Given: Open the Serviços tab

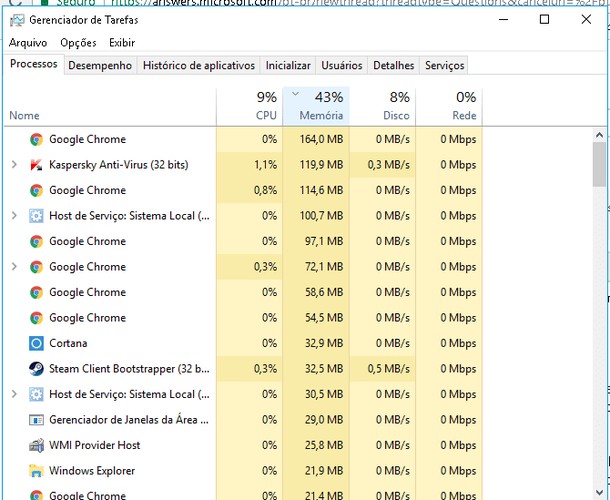Looking at the screenshot, I should point(445,65).
